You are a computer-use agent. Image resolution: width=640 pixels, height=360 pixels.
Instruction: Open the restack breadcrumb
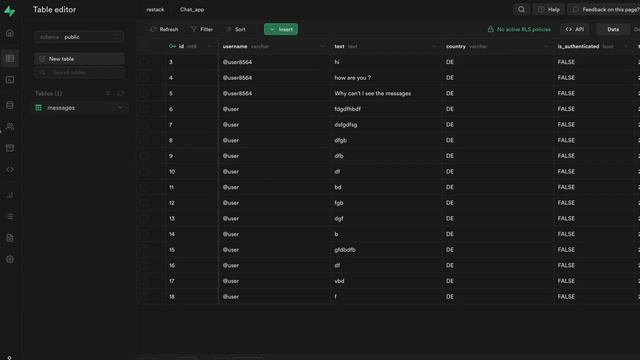(x=155, y=9)
